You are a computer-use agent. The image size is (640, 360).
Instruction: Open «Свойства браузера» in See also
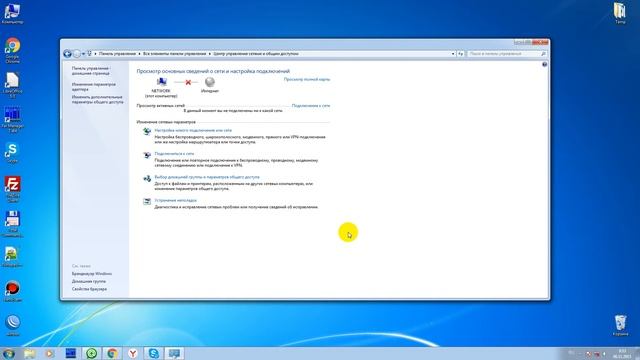coord(89,289)
